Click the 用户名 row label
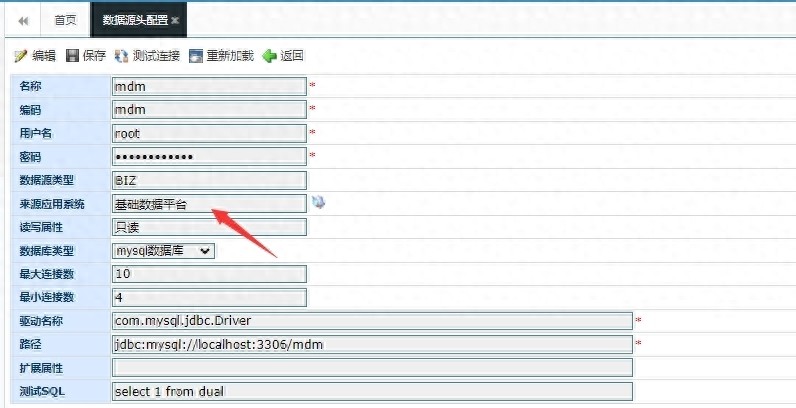Viewport: 796px width, 408px height. [x=36, y=133]
